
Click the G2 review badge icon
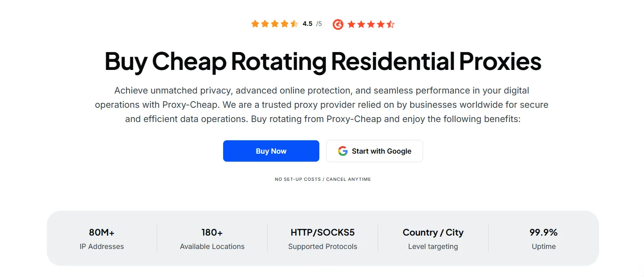tap(338, 24)
